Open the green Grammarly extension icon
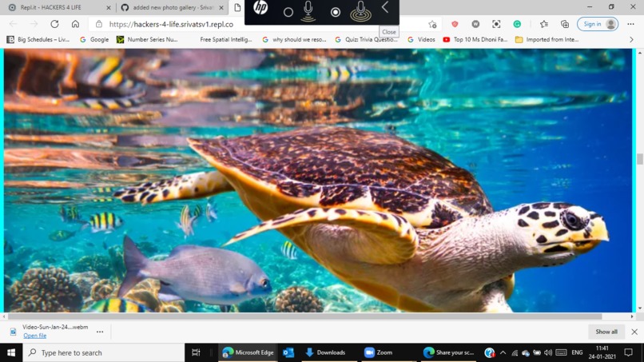 click(517, 24)
